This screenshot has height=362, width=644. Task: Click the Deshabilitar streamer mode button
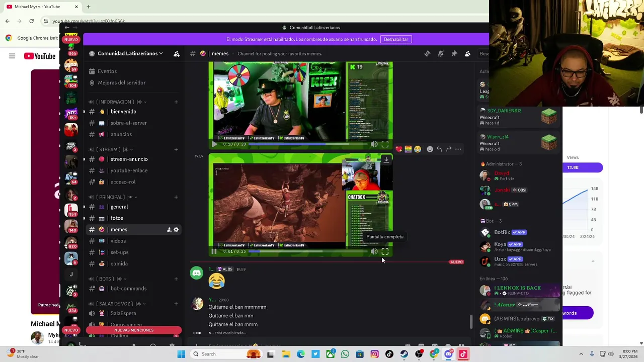pyautogui.click(x=396, y=39)
